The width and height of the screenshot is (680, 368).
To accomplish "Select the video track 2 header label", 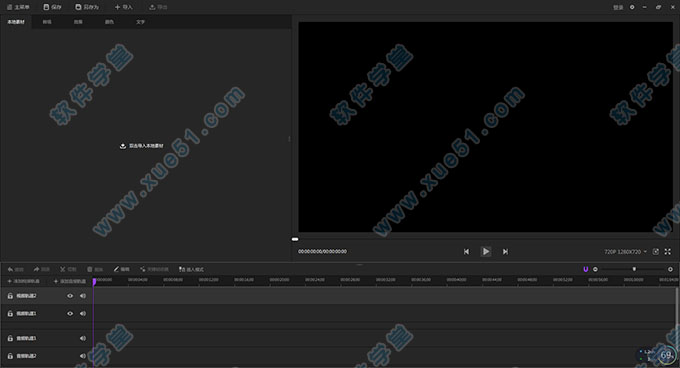I will pos(26,296).
